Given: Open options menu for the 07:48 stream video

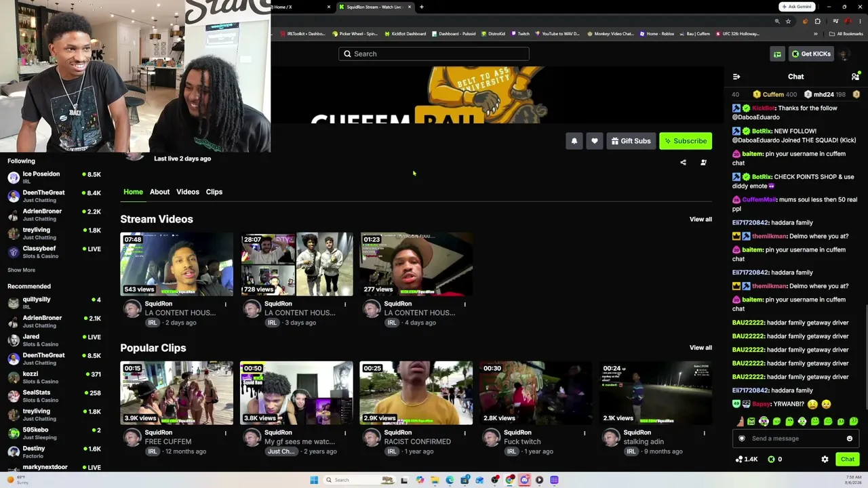Looking at the screenshot, I should 226,304.
